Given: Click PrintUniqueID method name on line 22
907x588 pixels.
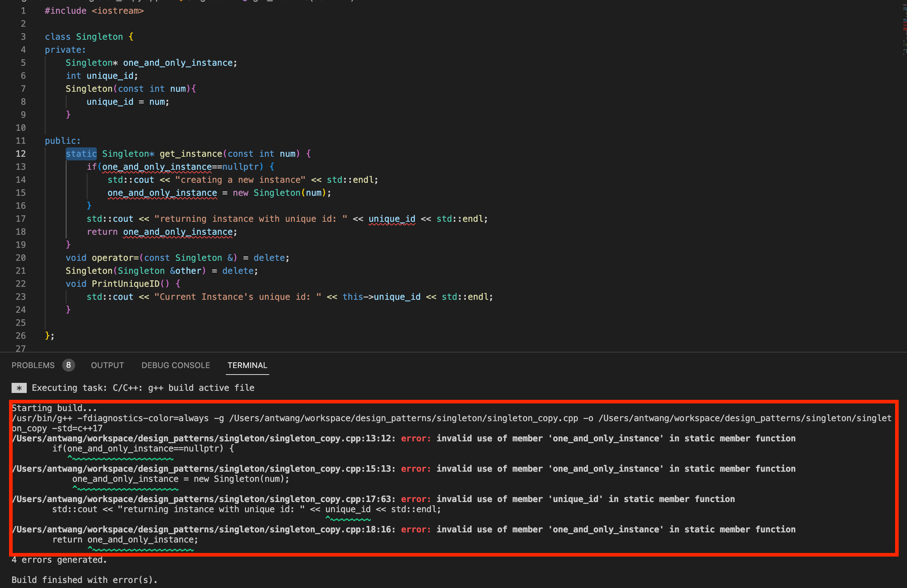Looking at the screenshot, I should (x=125, y=284).
